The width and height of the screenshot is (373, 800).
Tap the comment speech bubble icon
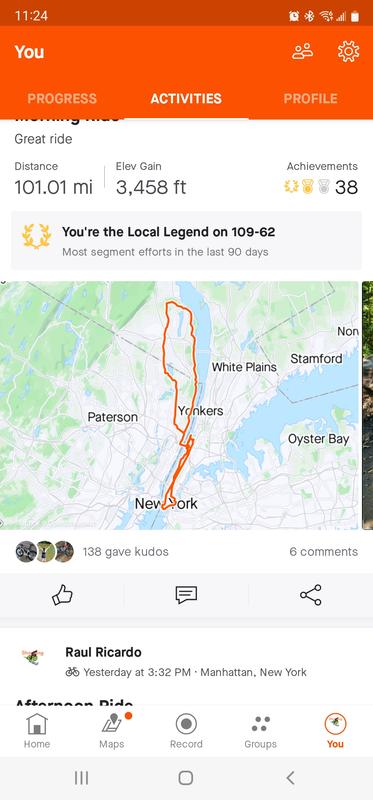tap(186, 595)
